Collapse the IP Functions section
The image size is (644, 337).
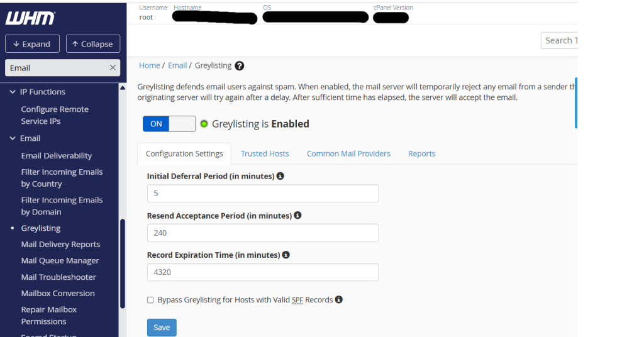(x=13, y=92)
